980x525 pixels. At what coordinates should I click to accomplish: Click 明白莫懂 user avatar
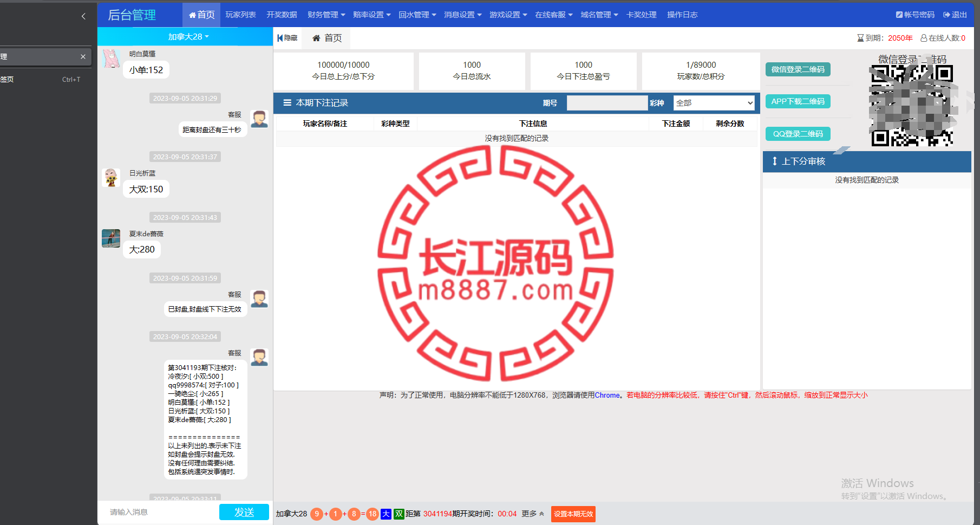pyautogui.click(x=111, y=59)
